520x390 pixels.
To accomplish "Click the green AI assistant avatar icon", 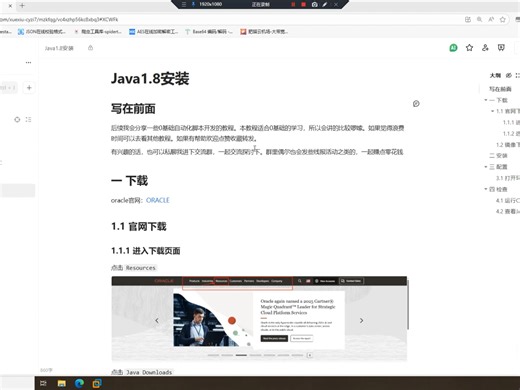I will [453, 48].
